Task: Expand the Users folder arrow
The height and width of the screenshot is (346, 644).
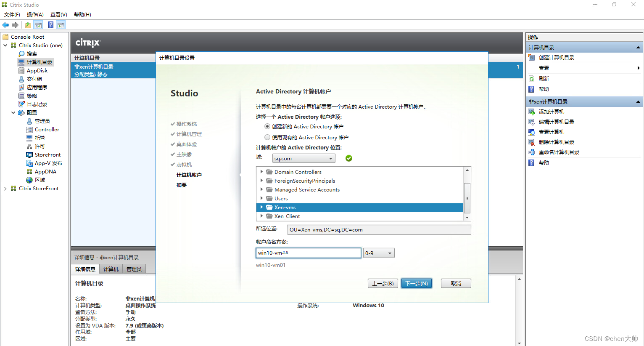Action: click(x=261, y=198)
